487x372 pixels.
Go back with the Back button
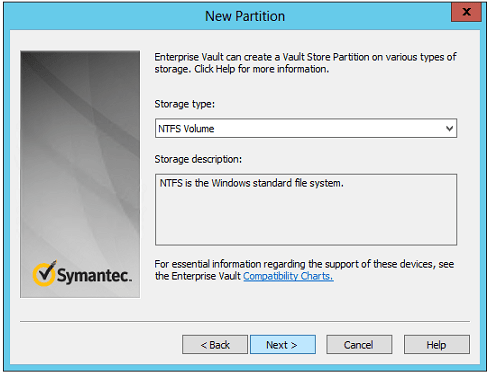pos(215,345)
